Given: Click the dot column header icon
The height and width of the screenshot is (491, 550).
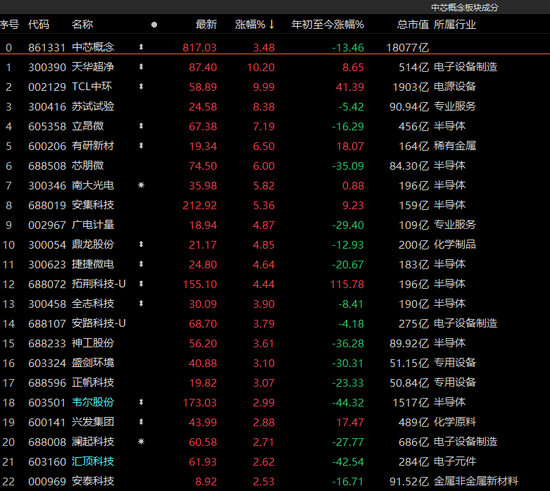Looking at the screenshot, I should 154,25.
